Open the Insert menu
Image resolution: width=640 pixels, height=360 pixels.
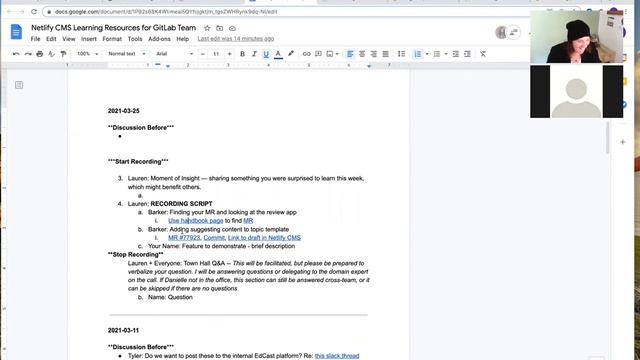click(x=89, y=39)
